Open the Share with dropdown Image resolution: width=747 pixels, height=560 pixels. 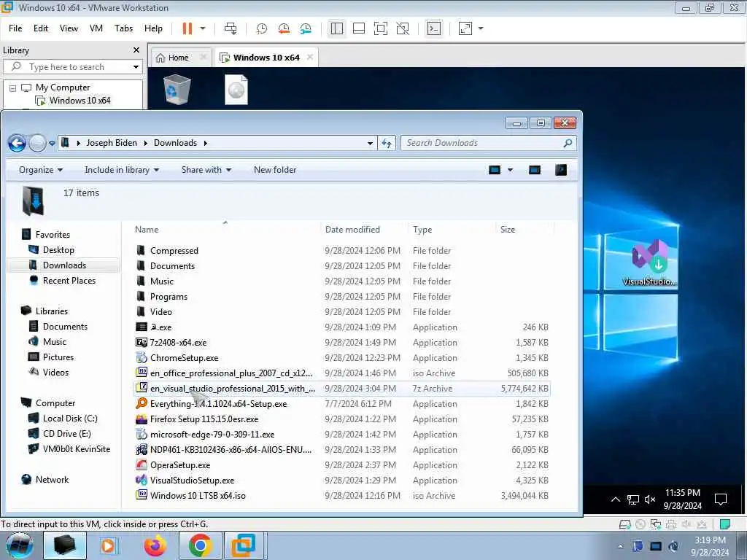[206, 170]
